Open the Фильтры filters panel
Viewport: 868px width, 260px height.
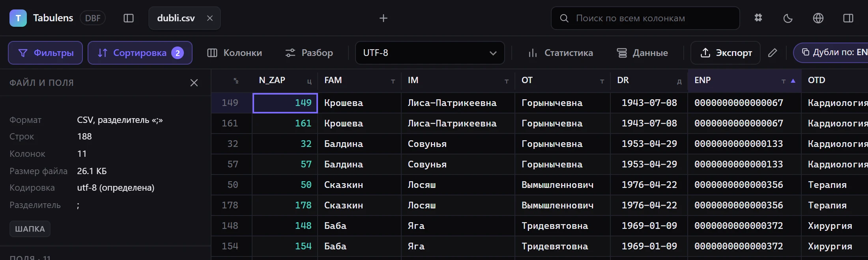click(45, 53)
